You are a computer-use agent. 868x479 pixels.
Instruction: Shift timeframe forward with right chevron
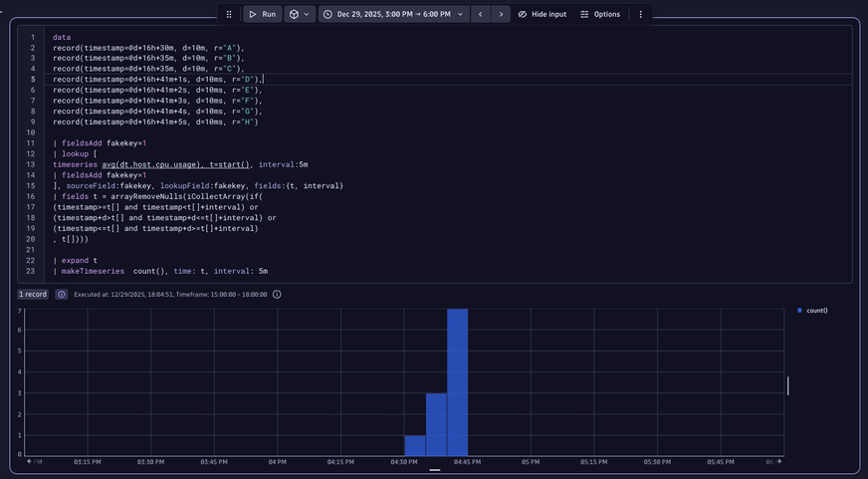(x=501, y=14)
